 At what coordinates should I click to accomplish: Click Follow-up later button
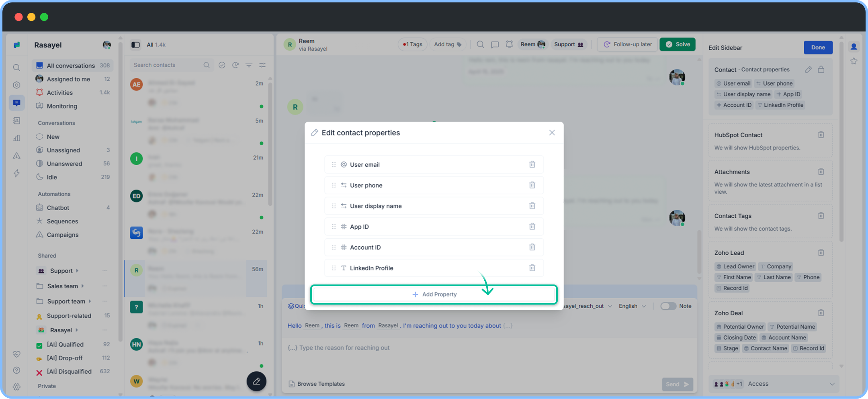click(x=628, y=44)
